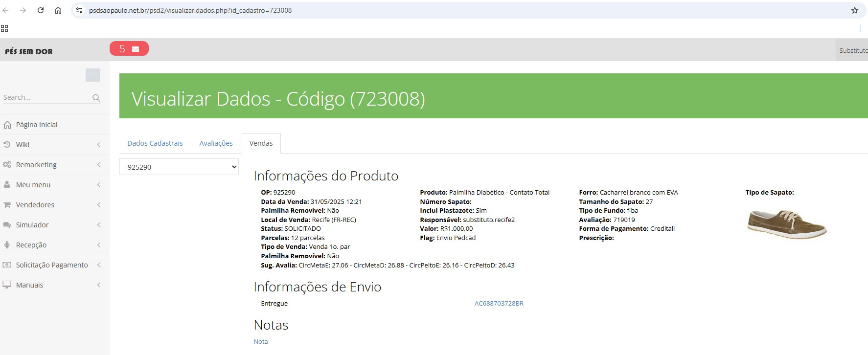The width and height of the screenshot is (868, 355).
Task: Open the Manuais menu item
Action: pos(54,285)
